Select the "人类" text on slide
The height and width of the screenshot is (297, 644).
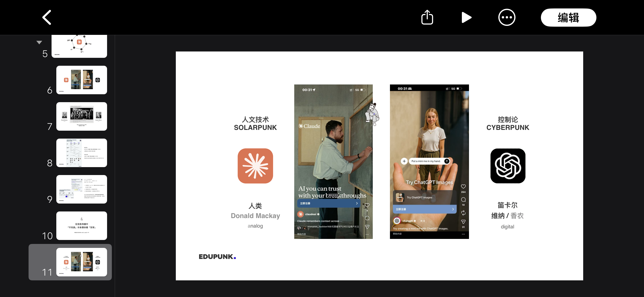255,206
